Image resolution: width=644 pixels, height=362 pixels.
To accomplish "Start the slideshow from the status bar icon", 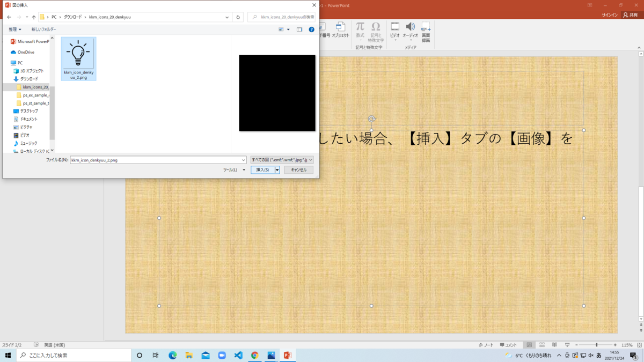I will 566,345.
